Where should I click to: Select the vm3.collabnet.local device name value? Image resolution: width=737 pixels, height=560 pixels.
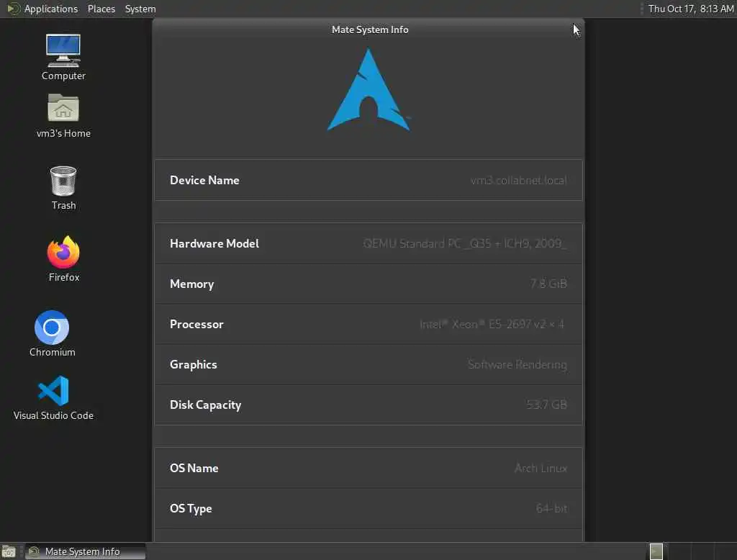click(518, 180)
